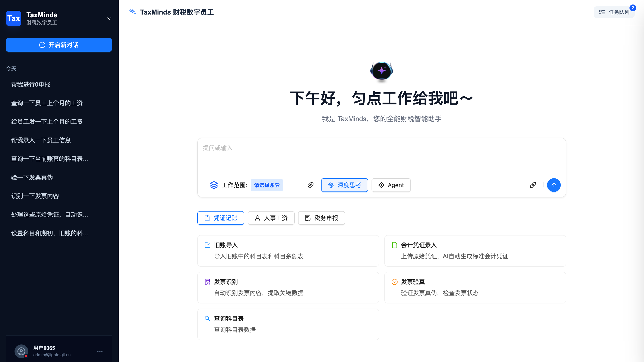Click the 工作范围 layers icon

click(214, 185)
